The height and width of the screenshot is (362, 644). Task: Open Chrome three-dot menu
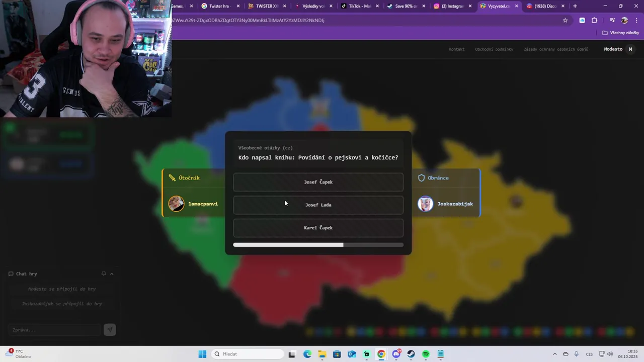click(x=636, y=21)
